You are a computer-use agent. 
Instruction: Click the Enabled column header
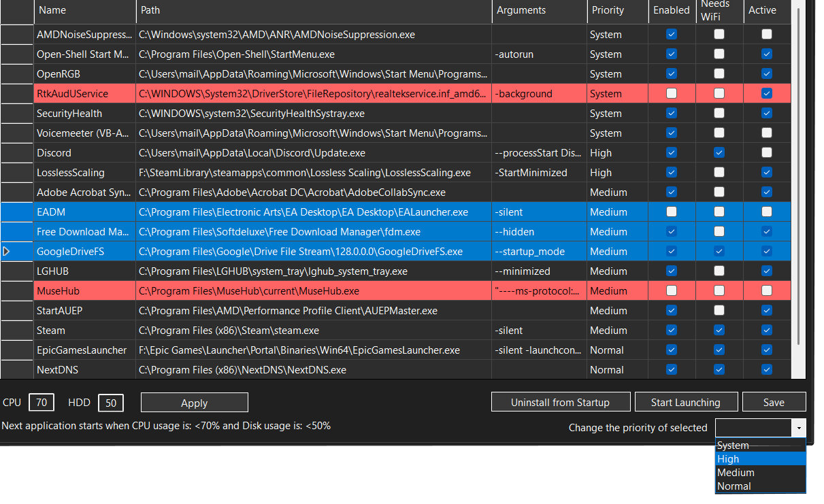tap(672, 10)
